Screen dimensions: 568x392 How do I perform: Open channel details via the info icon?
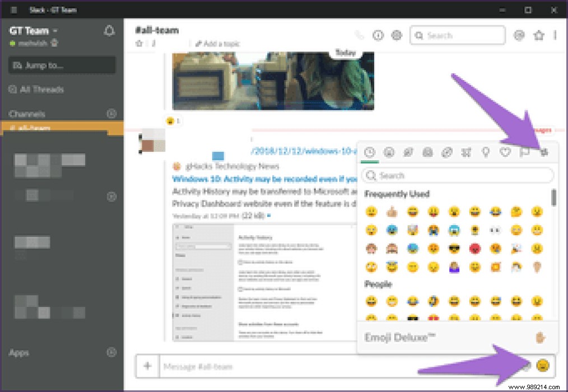pyautogui.click(x=378, y=35)
